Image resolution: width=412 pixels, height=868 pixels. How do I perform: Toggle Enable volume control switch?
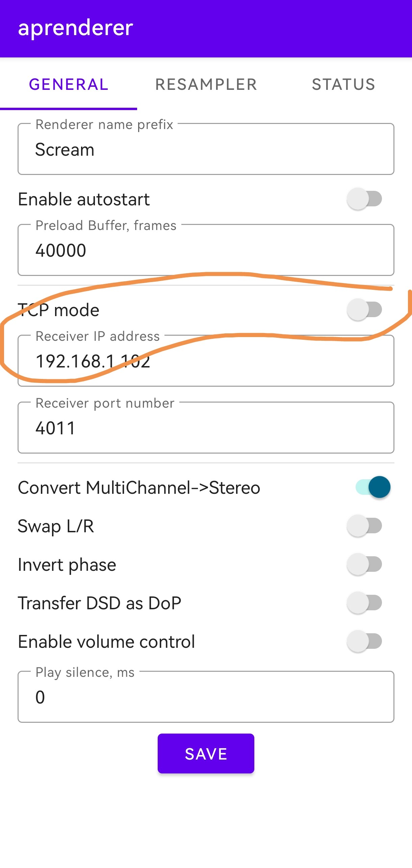(x=364, y=641)
